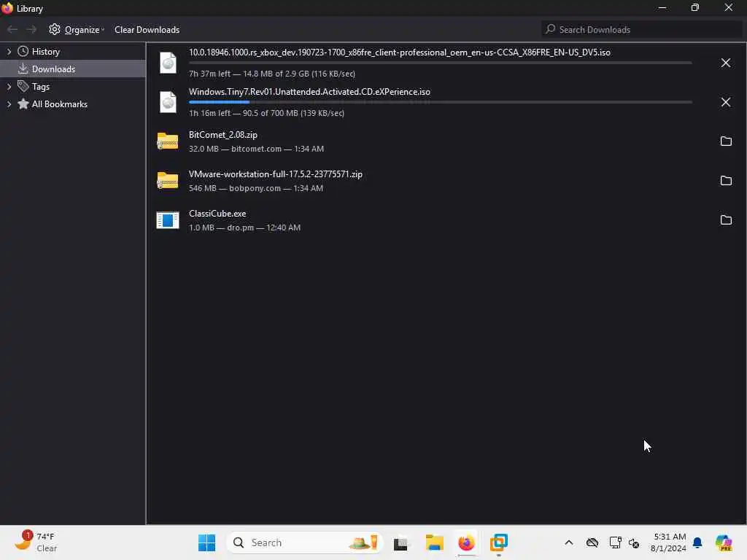This screenshot has width=747, height=560.
Task: Click the ClassiCube.exe program icon
Action: pos(168,220)
